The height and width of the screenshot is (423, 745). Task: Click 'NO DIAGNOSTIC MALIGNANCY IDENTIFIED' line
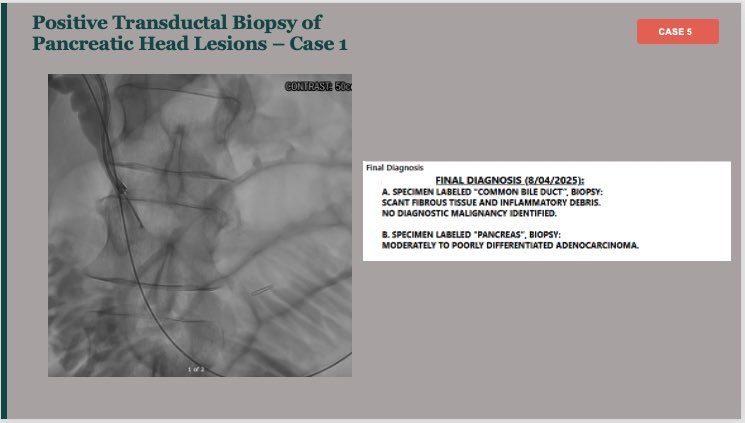coord(469,213)
